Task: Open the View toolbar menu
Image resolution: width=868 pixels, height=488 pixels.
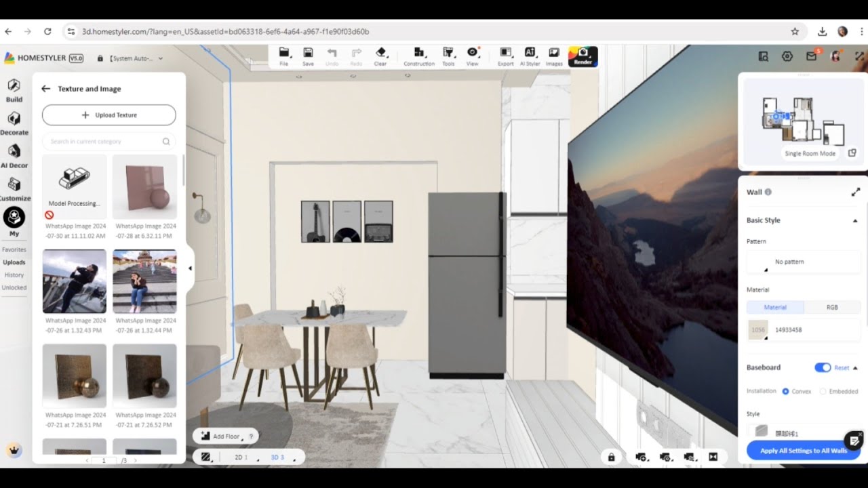Action: (x=472, y=56)
